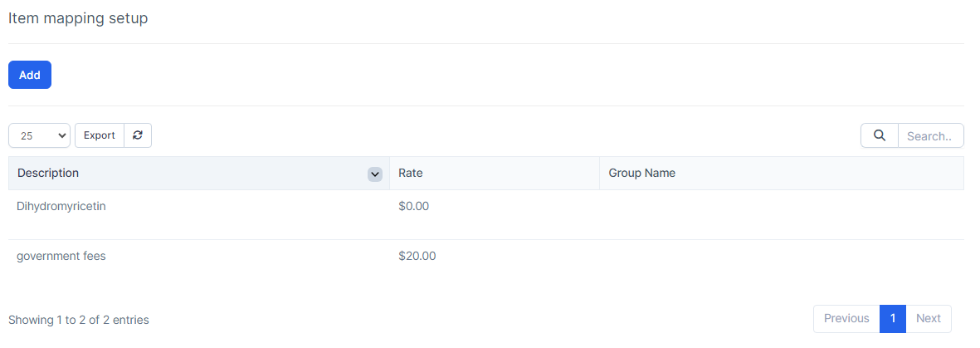Sort by the Description column header
Viewport: 980px width, 348px height.
pyautogui.click(x=48, y=173)
